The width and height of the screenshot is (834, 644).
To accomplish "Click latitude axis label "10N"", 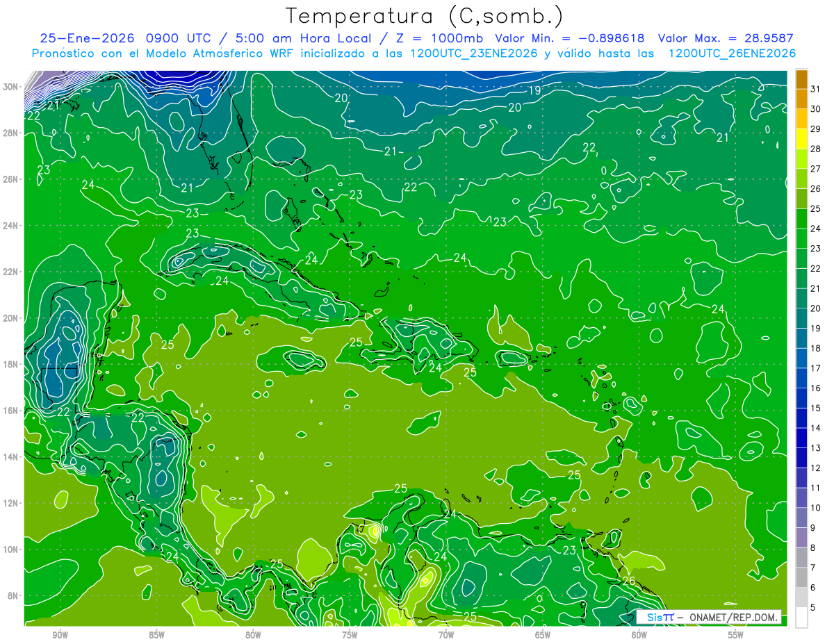I will 10,550.
